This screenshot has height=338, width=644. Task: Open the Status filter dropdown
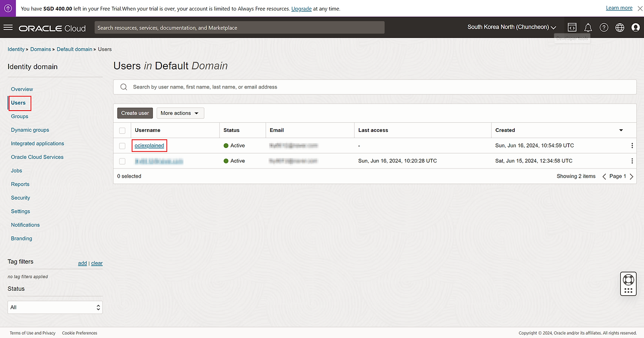pos(55,307)
